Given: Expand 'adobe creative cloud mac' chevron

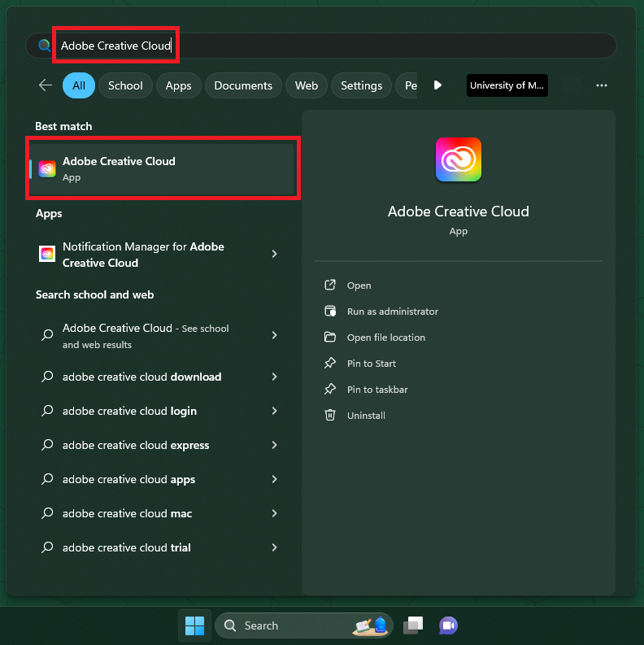Looking at the screenshot, I should (x=275, y=513).
